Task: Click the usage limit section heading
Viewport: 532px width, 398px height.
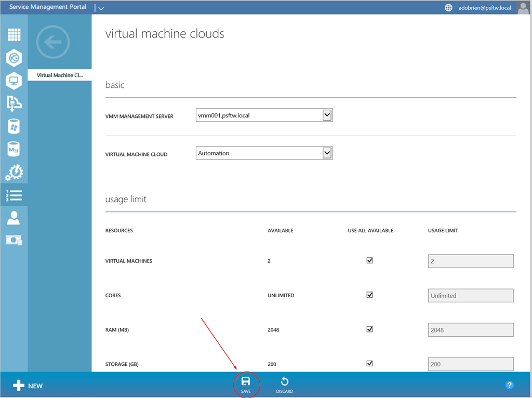Action: [126, 199]
